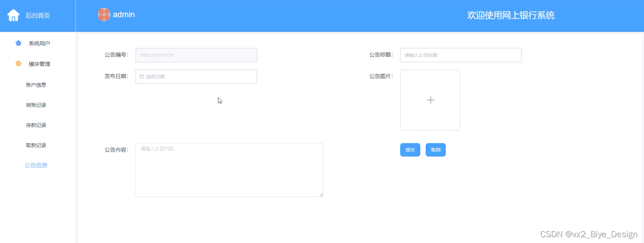The image size is (644, 243).
Task: Click the 提交 submit button
Action: (x=410, y=150)
